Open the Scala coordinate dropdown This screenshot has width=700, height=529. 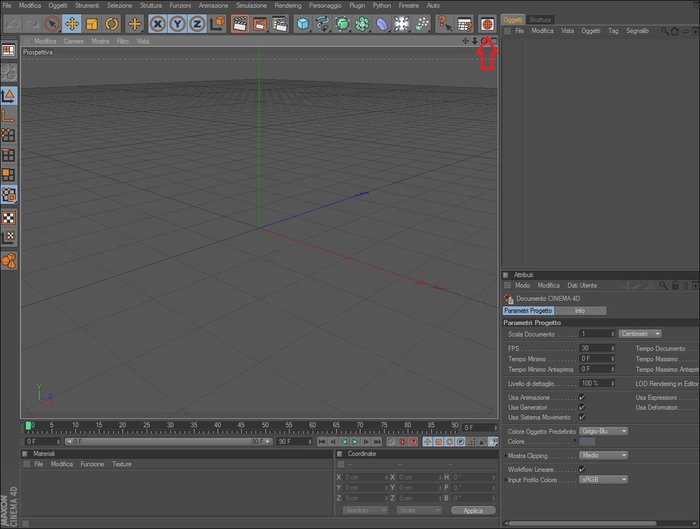click(419, 510)
